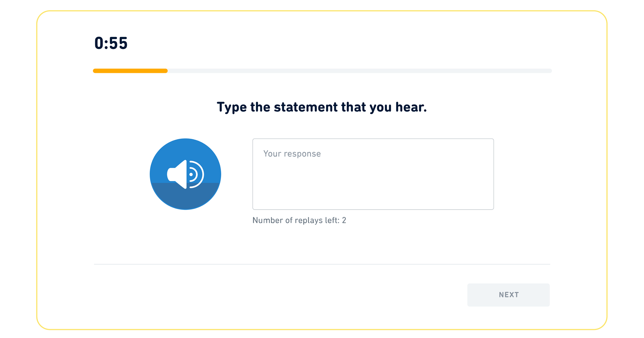644x338 pixels.
Task: Click the "Type the statement that you hear." heading
Action: [x=322, y=107]
